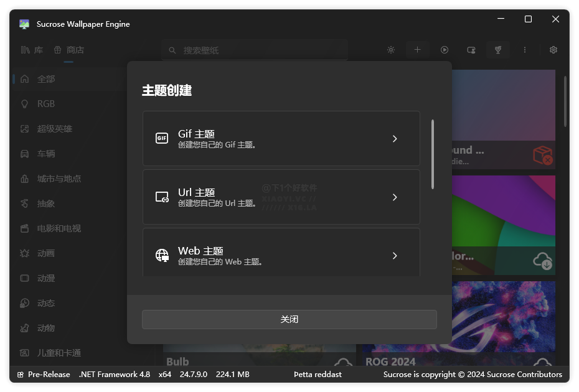Screen dimensions: 579x392
Task: Switch to the 库 library tab
Action: (x=32, y=50)
